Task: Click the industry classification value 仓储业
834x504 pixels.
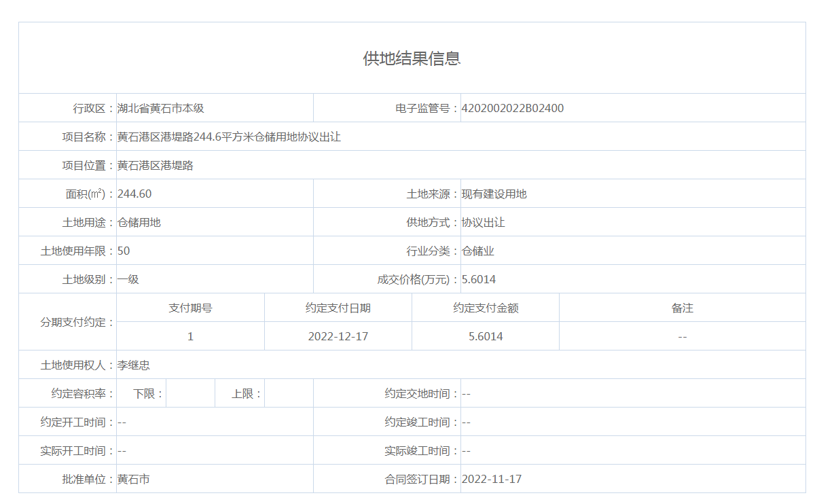Action: click(477, 251)
